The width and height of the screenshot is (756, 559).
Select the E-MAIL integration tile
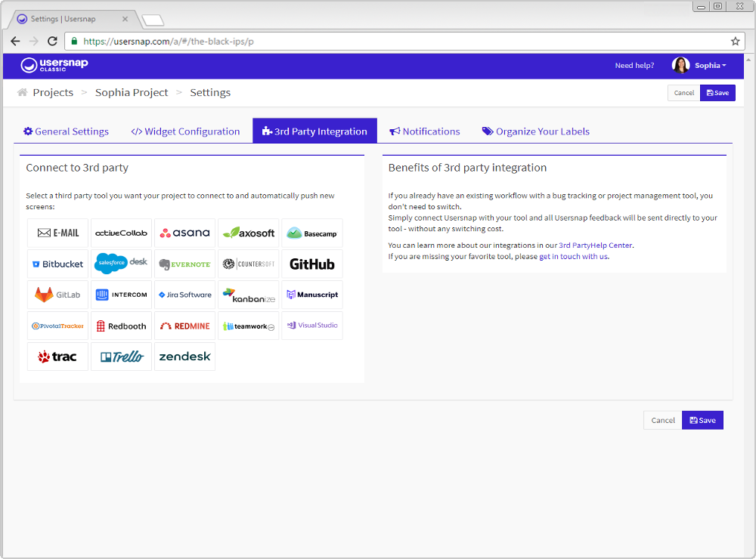(58, 233)
